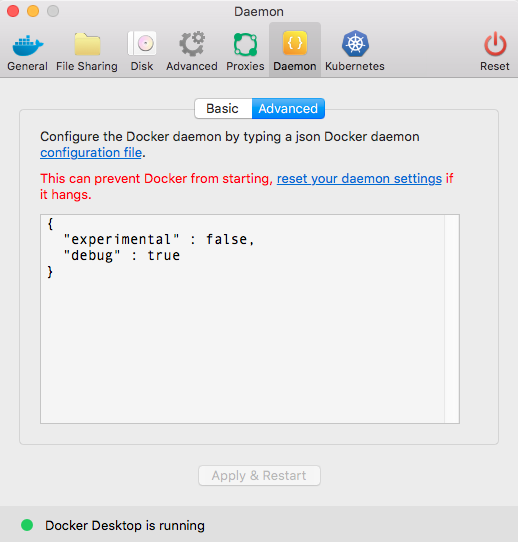Open the General preferences whale icon
Screen dimensions: 518x542
[27, 45]
